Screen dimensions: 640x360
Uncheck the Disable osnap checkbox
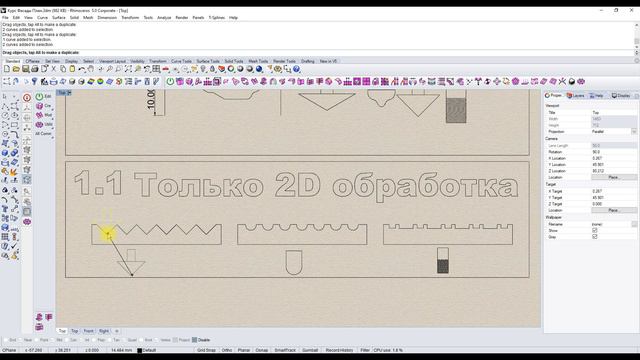194,340
